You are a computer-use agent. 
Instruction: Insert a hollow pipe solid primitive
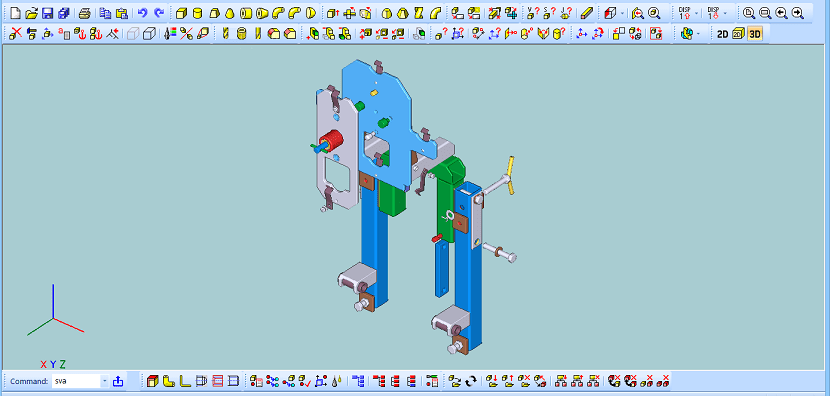[246, 13]
